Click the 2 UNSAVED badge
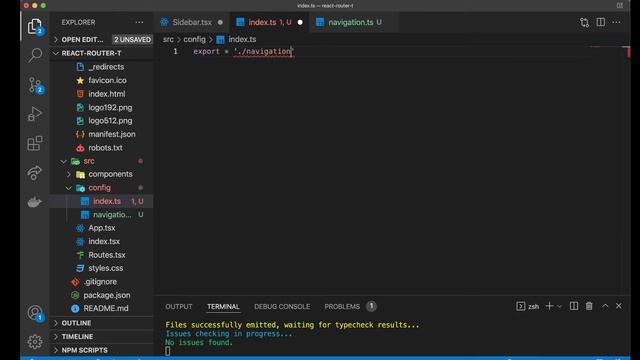The height and width of the screenshot is (360, 640). point(132,40)
